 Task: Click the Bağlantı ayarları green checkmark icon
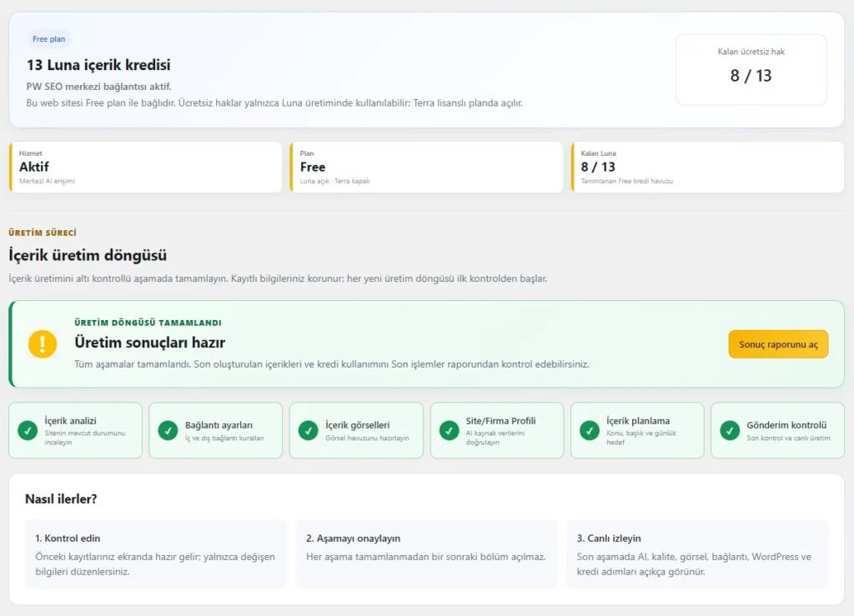point(168,430)
